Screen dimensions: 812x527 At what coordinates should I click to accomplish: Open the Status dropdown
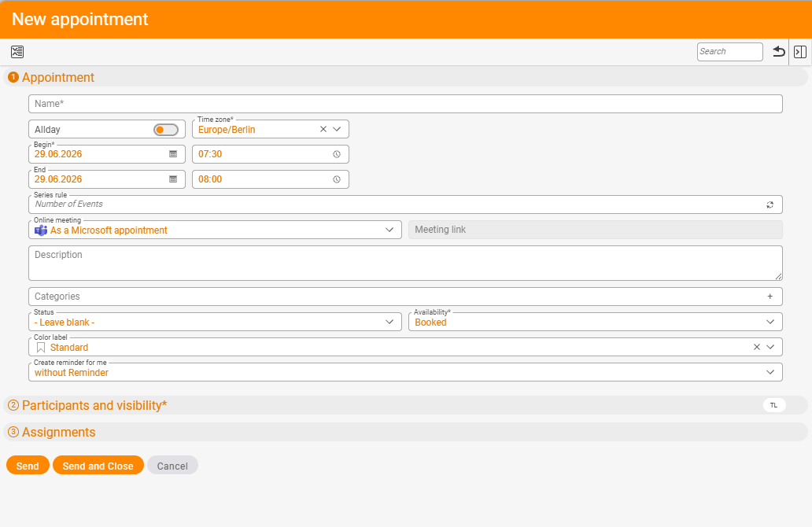click(389, 322)
